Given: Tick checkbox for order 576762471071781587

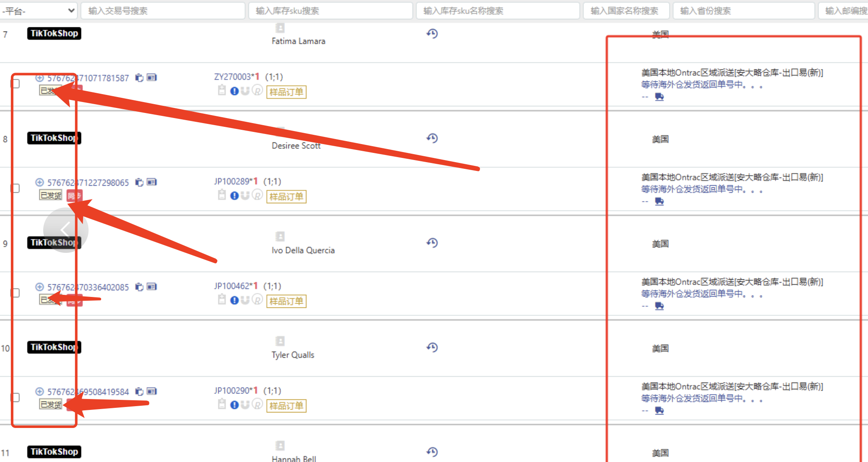Looking at the screenshot, I should [16, 84].
